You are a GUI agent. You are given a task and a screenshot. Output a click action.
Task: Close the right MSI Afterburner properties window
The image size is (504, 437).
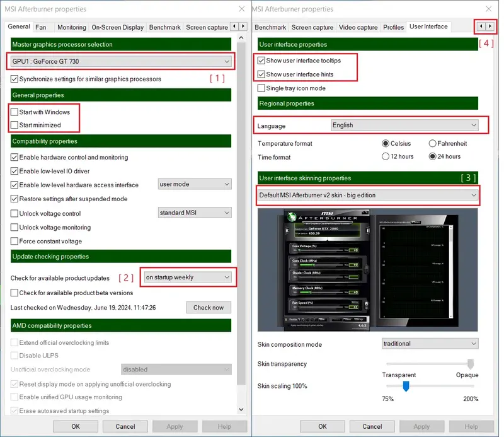point(489,9)
